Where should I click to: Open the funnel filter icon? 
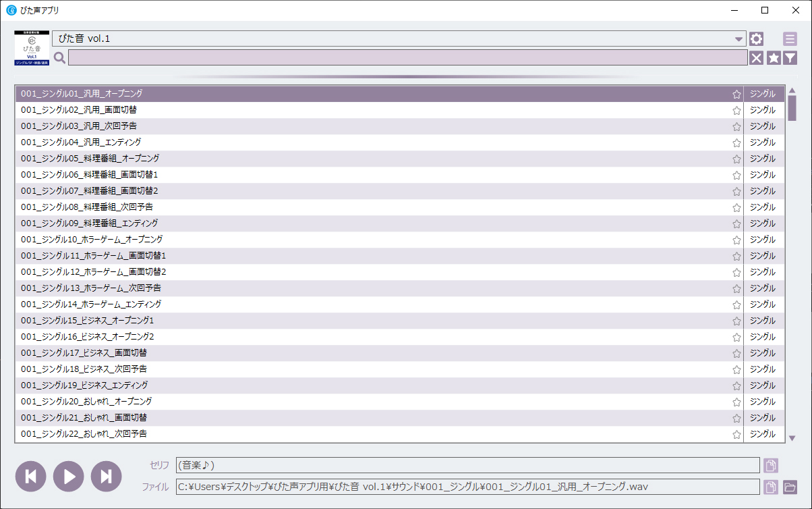[790, 58]
